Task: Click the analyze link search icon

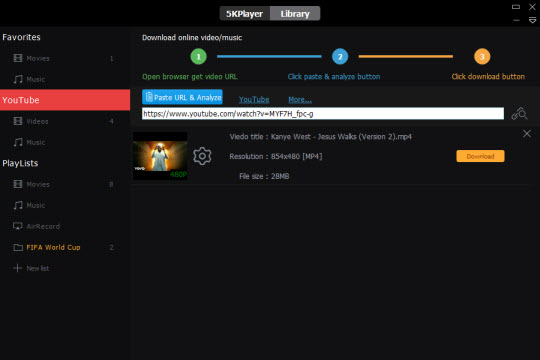Action: (519, 114)
